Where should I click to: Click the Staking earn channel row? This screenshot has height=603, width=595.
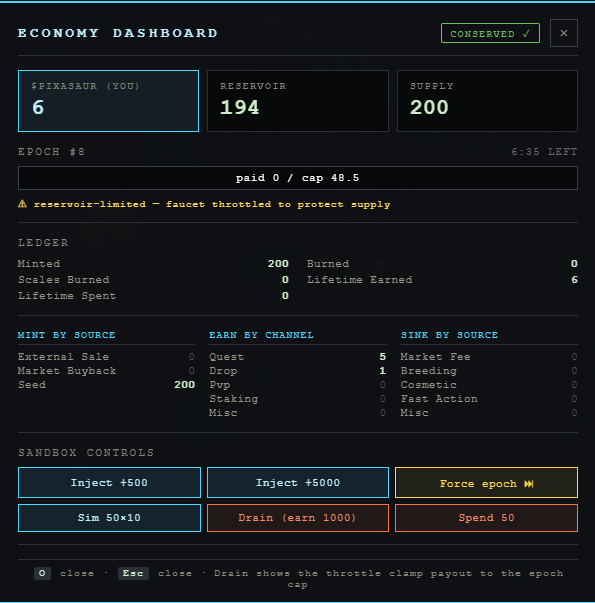coord(298,399)
